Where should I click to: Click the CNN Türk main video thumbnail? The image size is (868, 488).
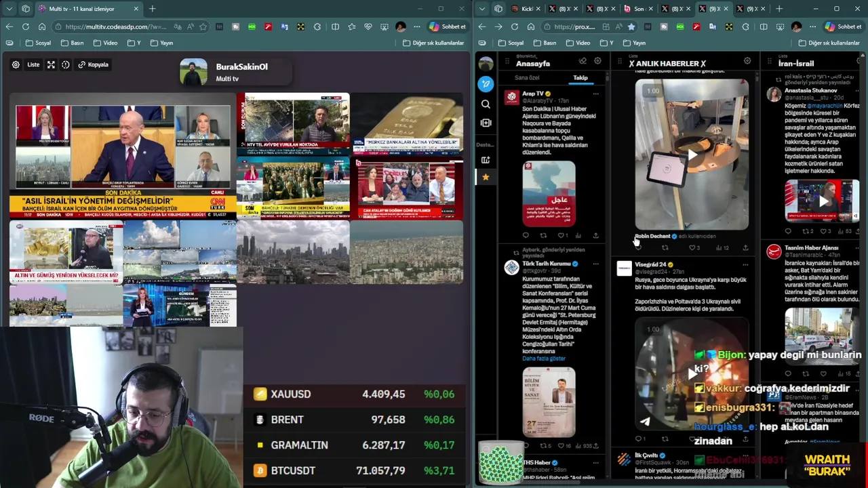click(123, 156)
